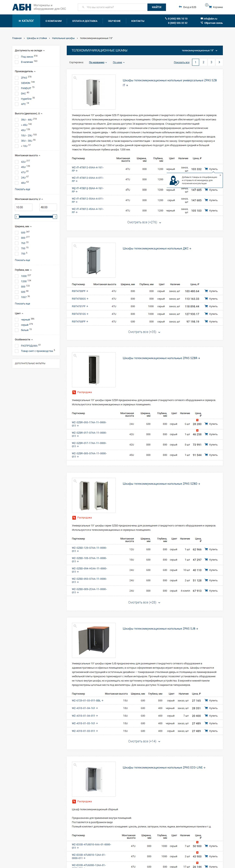Click the left handle of the mounting height slider
Image resolution: width=235 pixels, height=868 pixels.
pos(17,217)
